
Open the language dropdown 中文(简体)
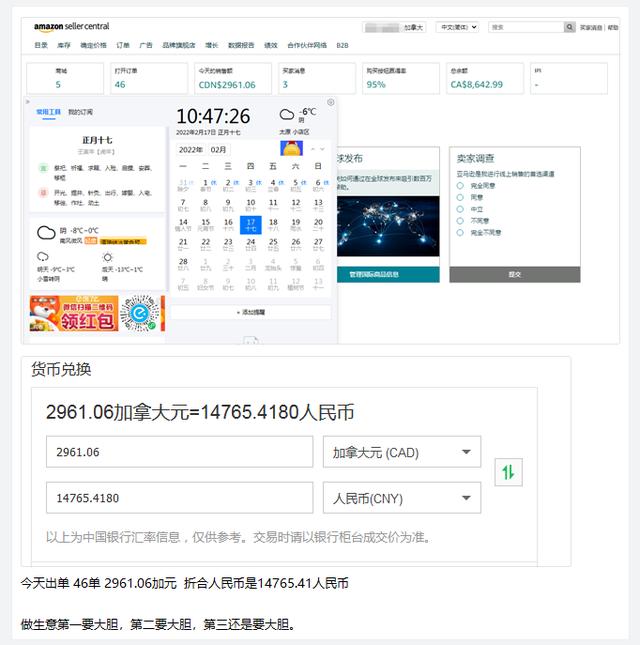pos(458,27)
